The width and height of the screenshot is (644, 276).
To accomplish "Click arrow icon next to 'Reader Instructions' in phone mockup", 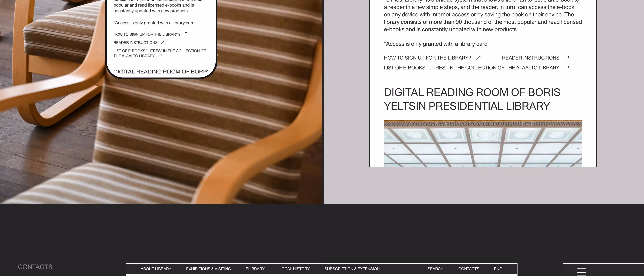I will click(162, 42).
